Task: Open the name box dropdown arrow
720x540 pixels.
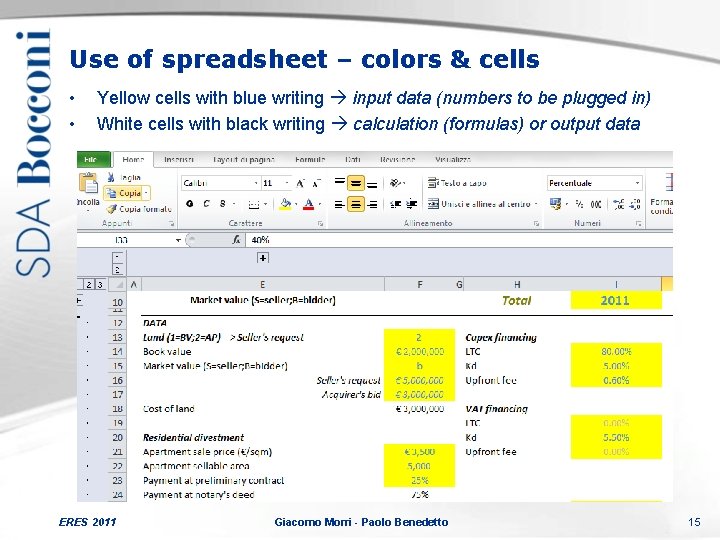Action: pos(178,240)
